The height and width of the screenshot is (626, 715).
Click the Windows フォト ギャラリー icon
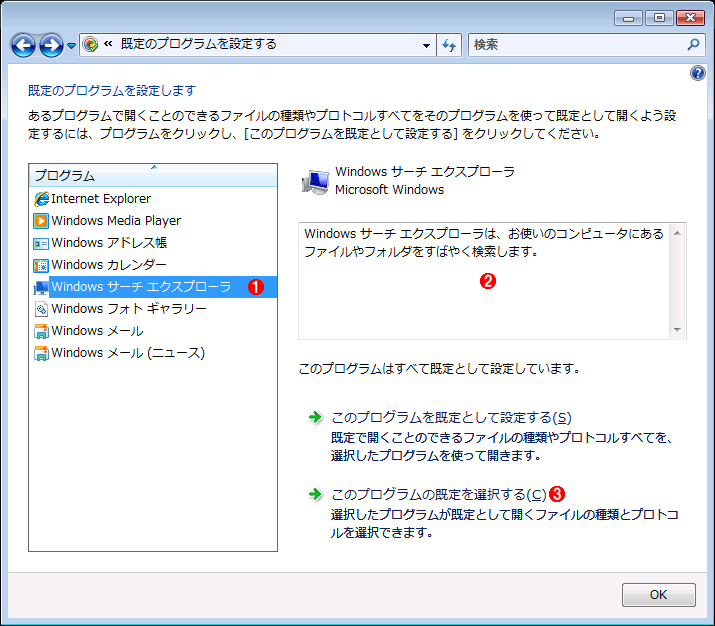pos(41,309)
